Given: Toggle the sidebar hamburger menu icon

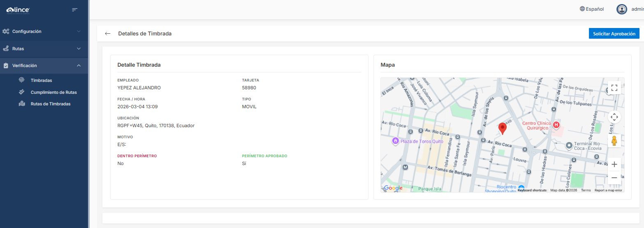Looking at the screenshot, I should point(74,9).
